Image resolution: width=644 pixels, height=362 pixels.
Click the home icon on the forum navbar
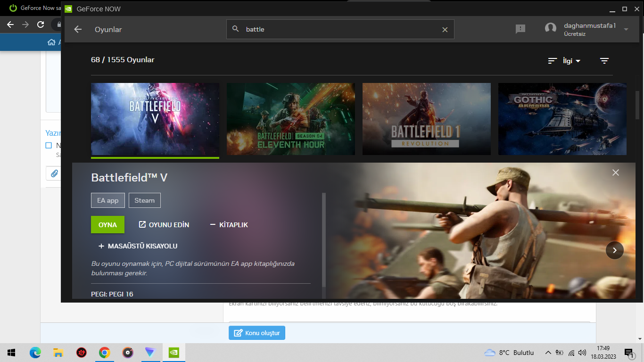(51, 42)
